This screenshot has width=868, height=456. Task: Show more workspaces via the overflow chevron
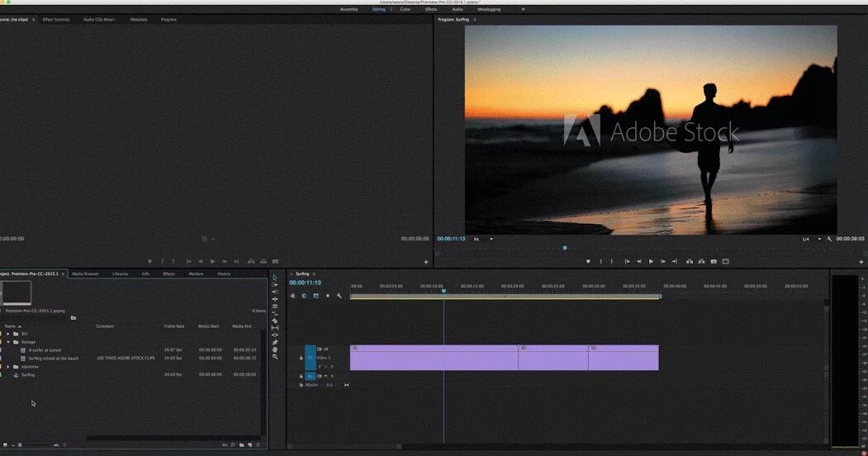tap(523, 9)
